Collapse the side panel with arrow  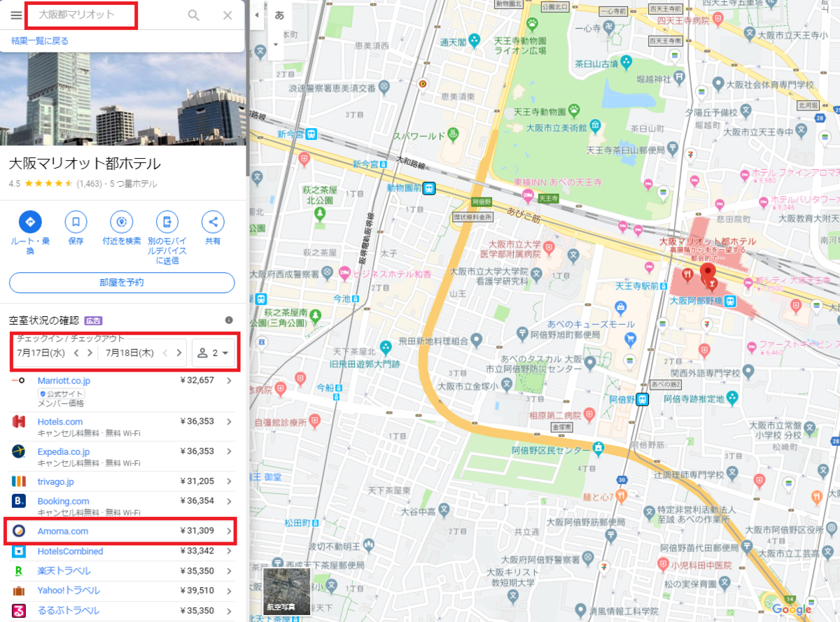[256, 15]
